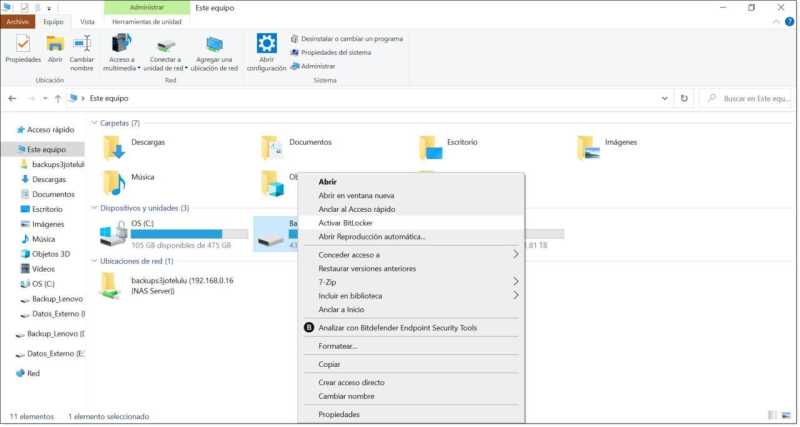Collapse Ubicaciones de red (1) group
This screenshot has width=800, height=427.
click(94, 261)
